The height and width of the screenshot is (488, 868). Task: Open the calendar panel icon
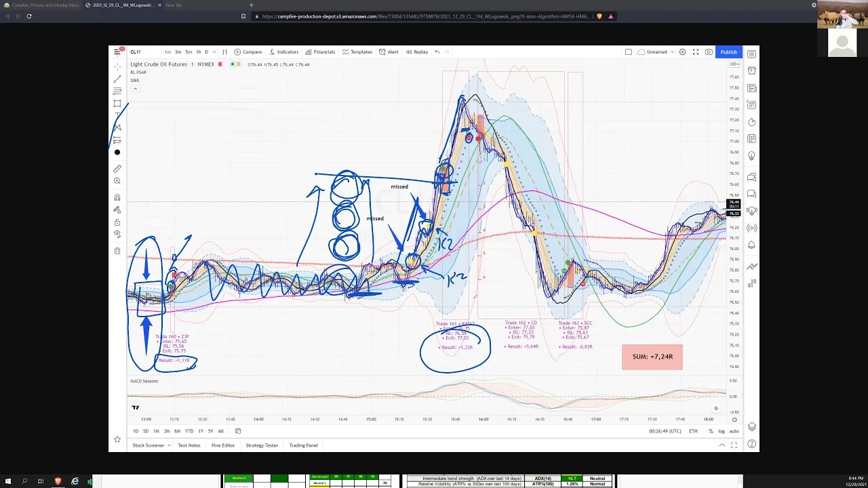click(751, 139)
